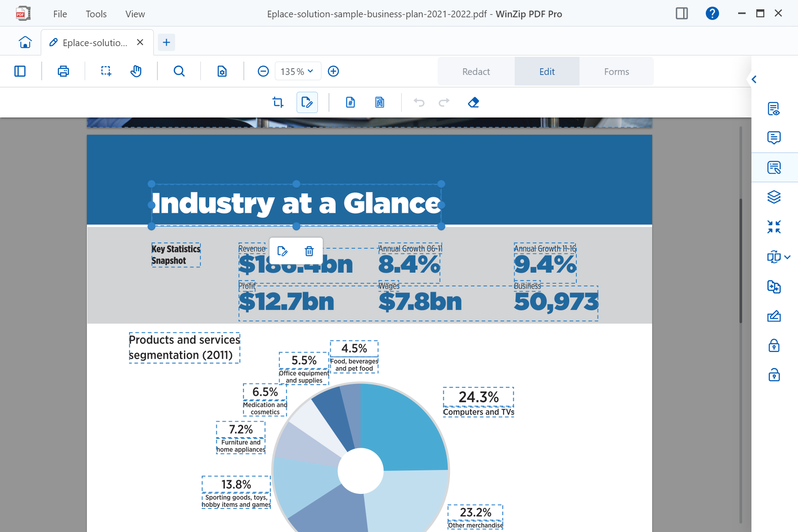This screenshot has width=798, height=532.
Task: Open the Tools menu
Action: 96,14
